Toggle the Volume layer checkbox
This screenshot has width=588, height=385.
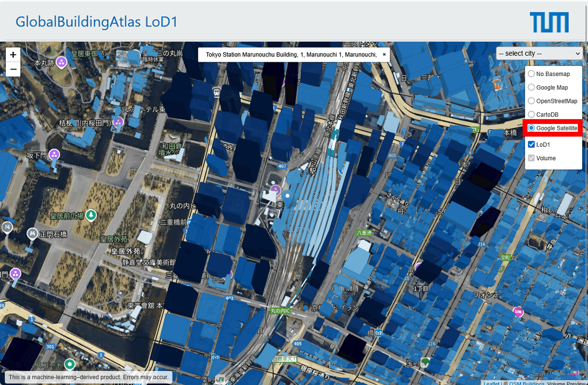pyautogui.click(x=531, y=158)
